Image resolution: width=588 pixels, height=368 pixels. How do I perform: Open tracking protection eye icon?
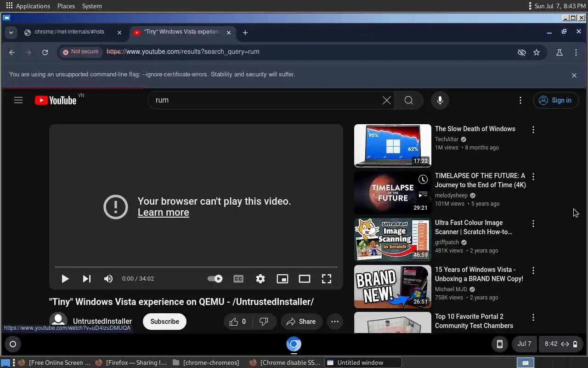(522, 52)
